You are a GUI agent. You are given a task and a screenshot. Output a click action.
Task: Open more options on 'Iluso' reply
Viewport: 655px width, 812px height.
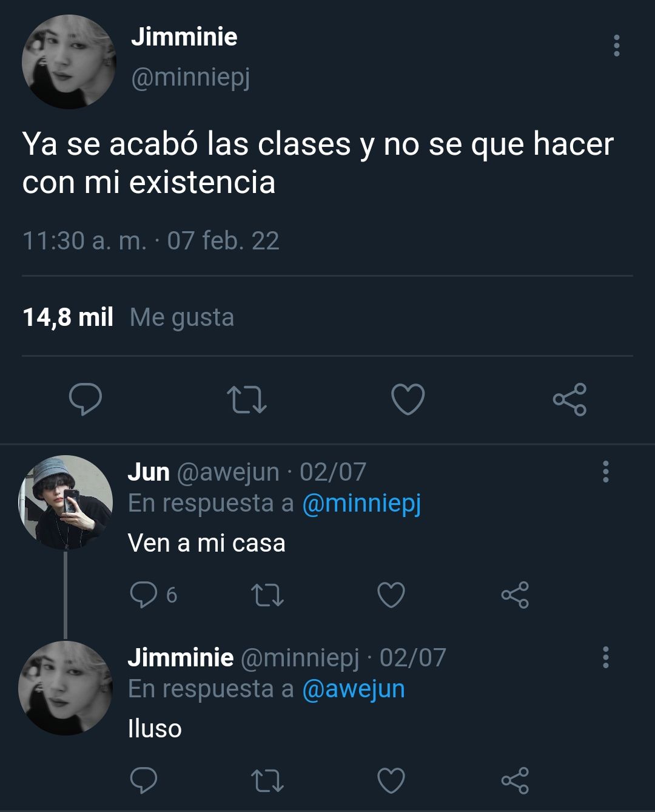pyautogui.click(x=605, y=657)
